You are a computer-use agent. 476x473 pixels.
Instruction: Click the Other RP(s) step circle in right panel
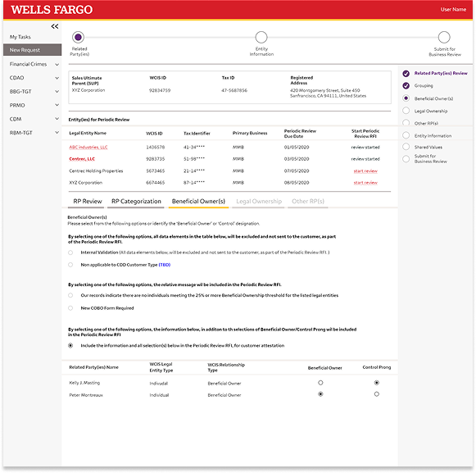pos(406,123)
